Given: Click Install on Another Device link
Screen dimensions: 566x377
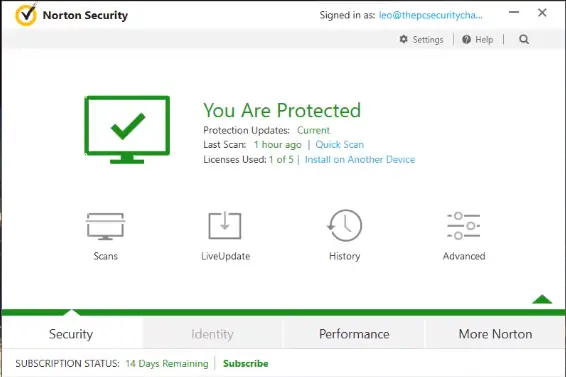Looking at the screenshot, I should tap(360, 160).
